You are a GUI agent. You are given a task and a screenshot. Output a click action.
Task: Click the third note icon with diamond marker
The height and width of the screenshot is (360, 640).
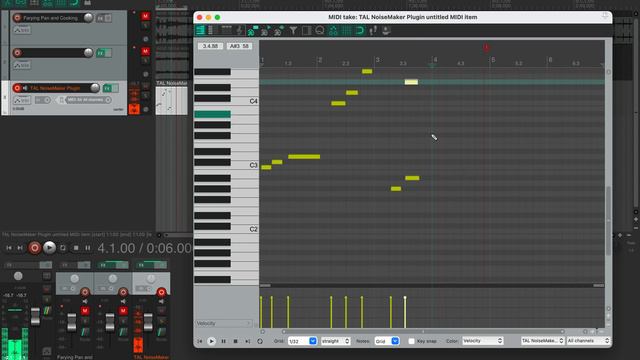(279, 30)
